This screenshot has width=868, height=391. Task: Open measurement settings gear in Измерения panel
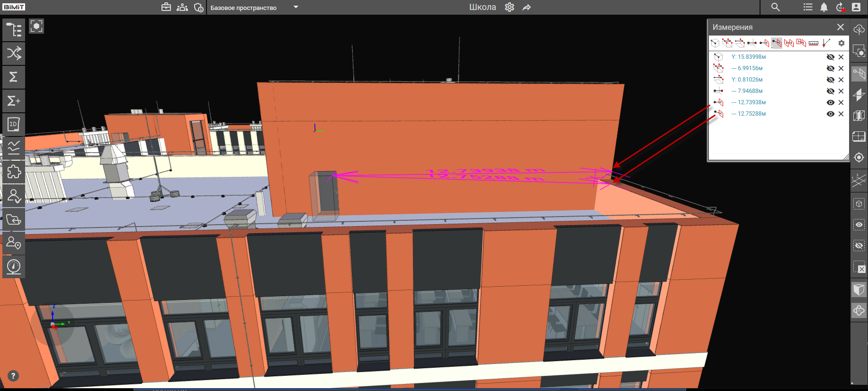click(841, 43)
